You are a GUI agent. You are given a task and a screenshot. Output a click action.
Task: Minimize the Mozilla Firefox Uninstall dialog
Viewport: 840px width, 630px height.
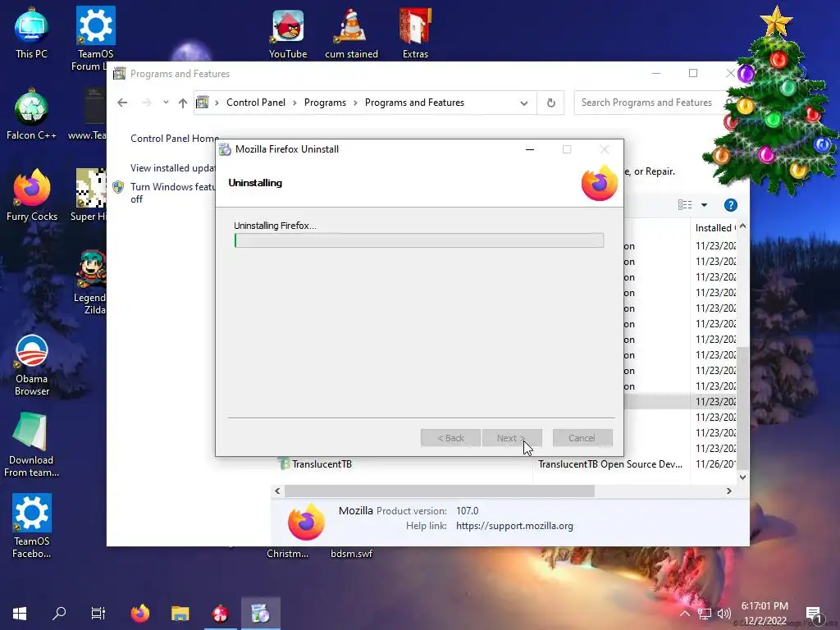coord(530,149)
